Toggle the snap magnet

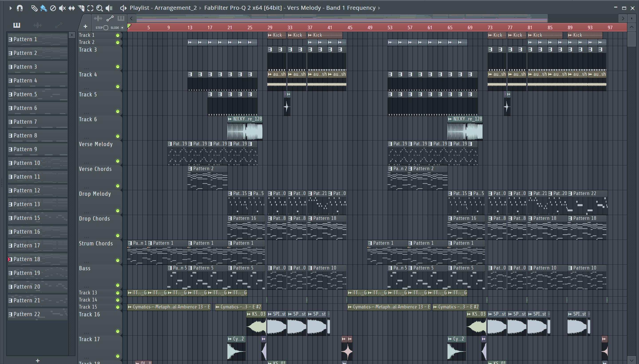click(x=20, y=8)
